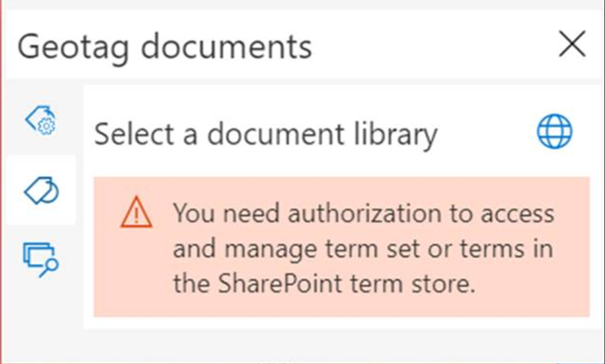Click the word 'documents' in the panel title
The width and height of the screenshot is (605, 364).
(226, 47)
